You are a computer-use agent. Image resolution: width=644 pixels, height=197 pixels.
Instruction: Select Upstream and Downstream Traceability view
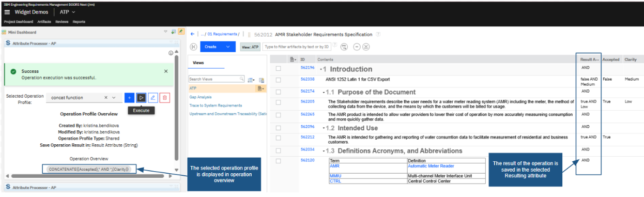click(228, 113)
